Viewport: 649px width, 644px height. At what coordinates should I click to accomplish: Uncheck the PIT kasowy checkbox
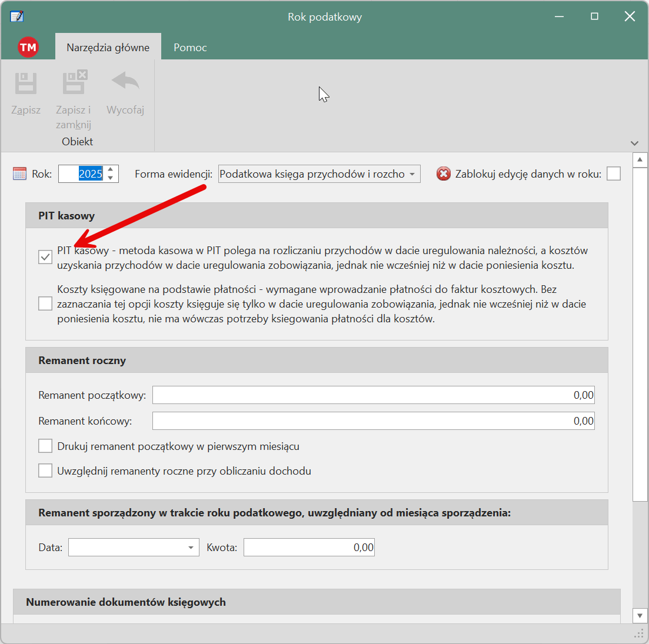coord(45,257)
